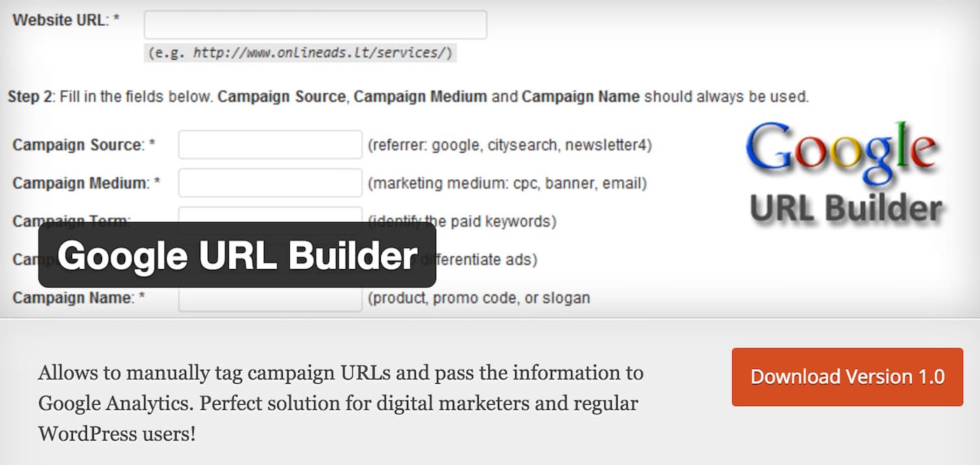
Task: Click the plugin description mentioning Google Analytics
Action: point(341,403)
